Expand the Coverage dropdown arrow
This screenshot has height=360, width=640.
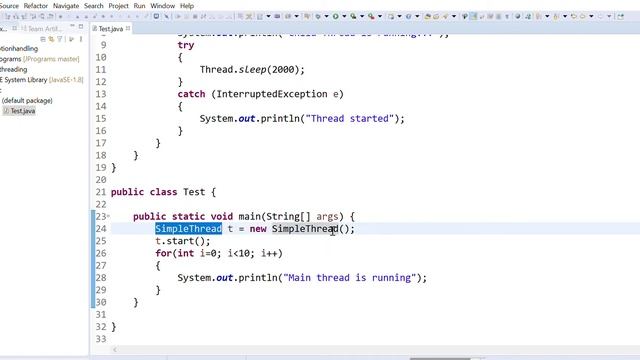[362, 16]
